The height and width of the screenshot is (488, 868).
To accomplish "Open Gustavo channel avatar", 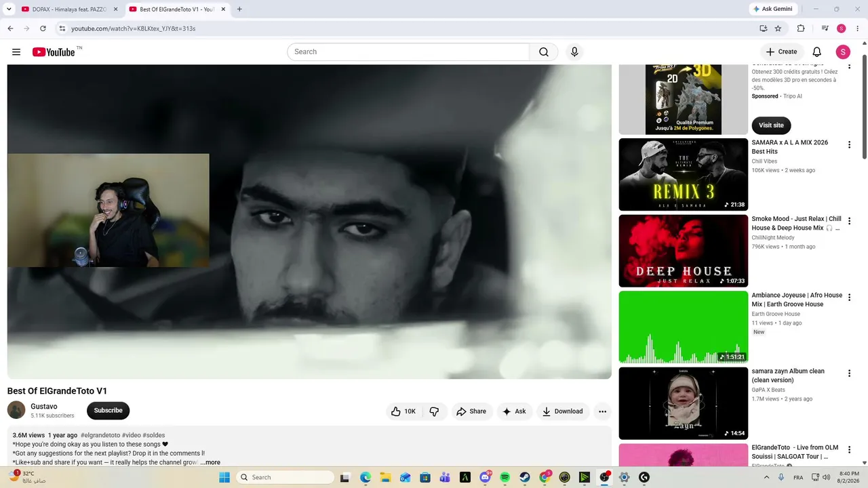I will tap(16, 410).
